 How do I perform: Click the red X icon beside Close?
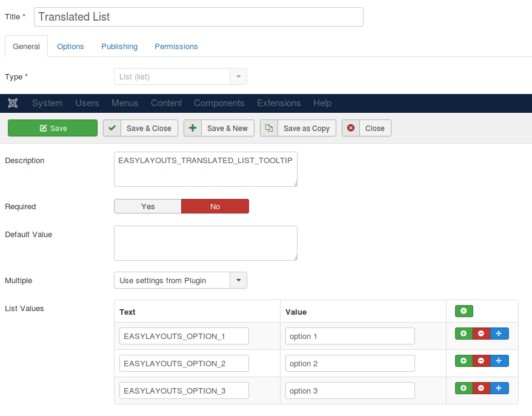[x=351, y=128]
